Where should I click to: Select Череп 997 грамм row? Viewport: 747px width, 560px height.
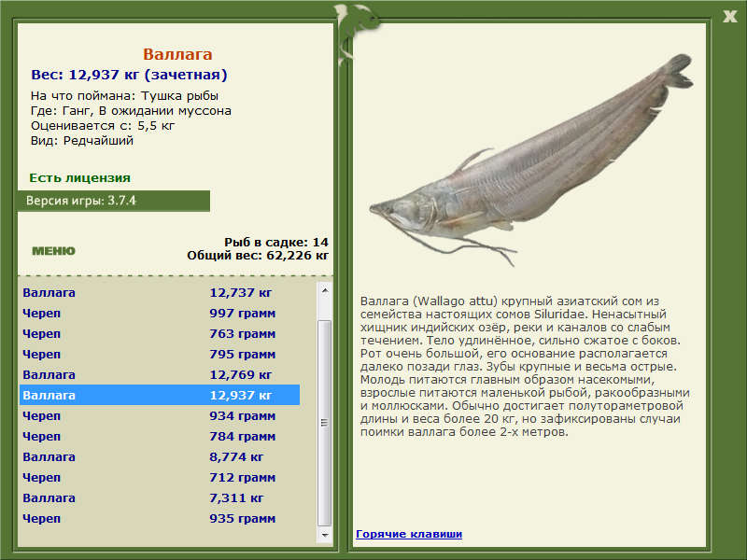[160, 313]
